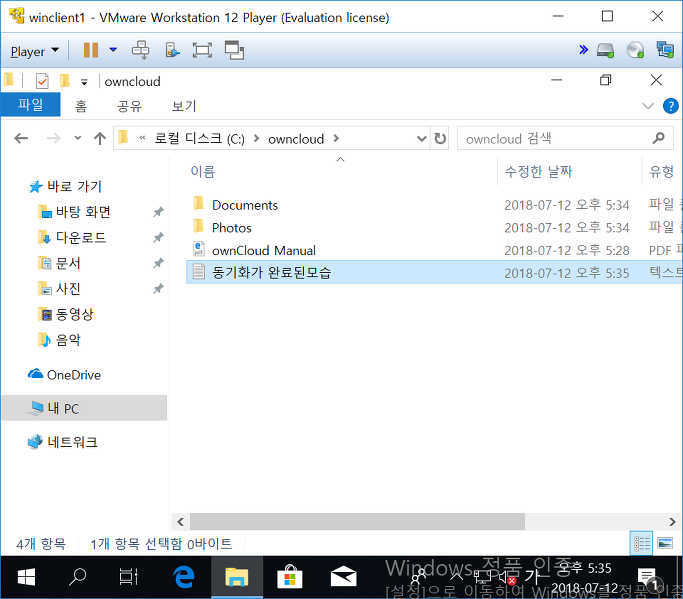683x599 pixels.
Task: Click the network adapter device icon
Action: (x=665, y=50)
